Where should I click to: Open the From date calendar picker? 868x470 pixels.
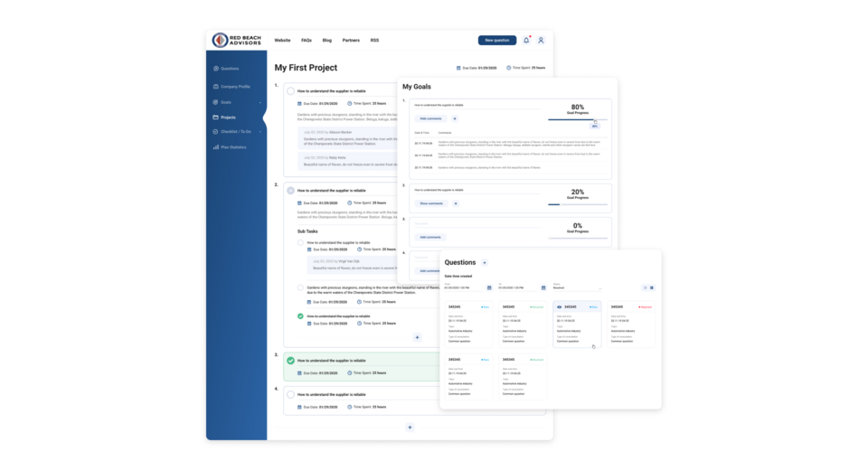tap(489, 288)
